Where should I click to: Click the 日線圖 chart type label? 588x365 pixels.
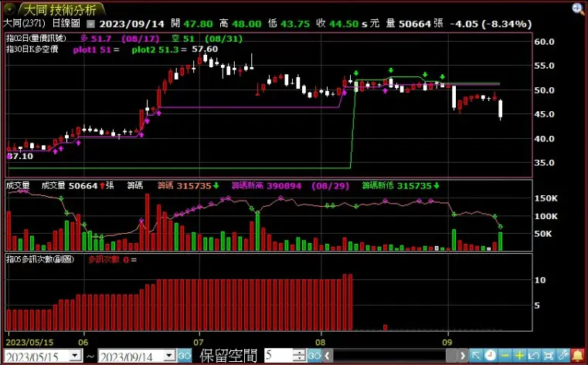click(x=66, y=24)
